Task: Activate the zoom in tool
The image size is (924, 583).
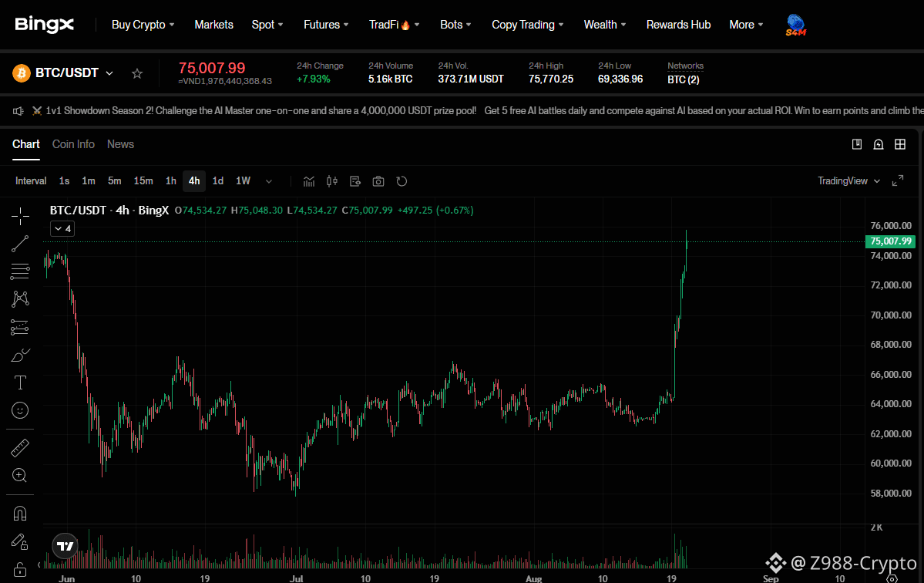Action: [20, 476]
